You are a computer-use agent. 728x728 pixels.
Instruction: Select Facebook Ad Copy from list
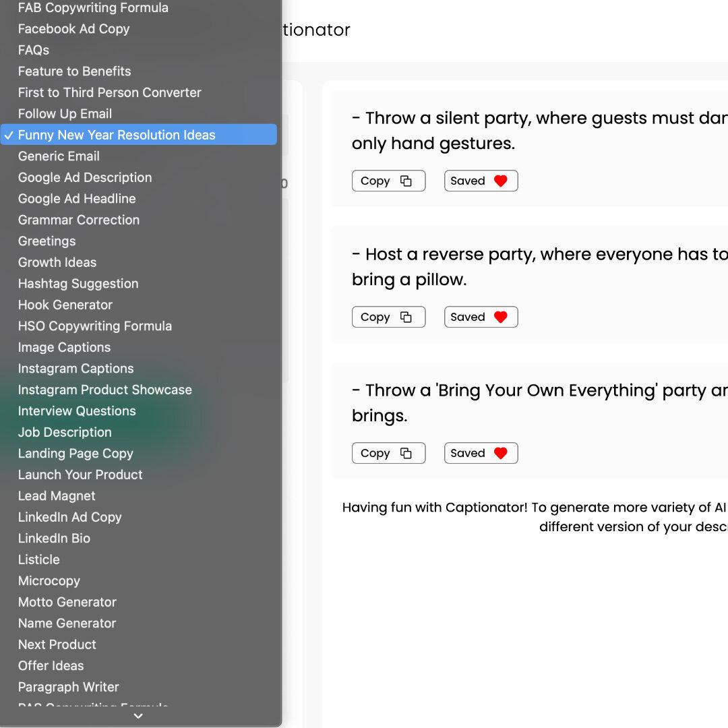[139, 29]
